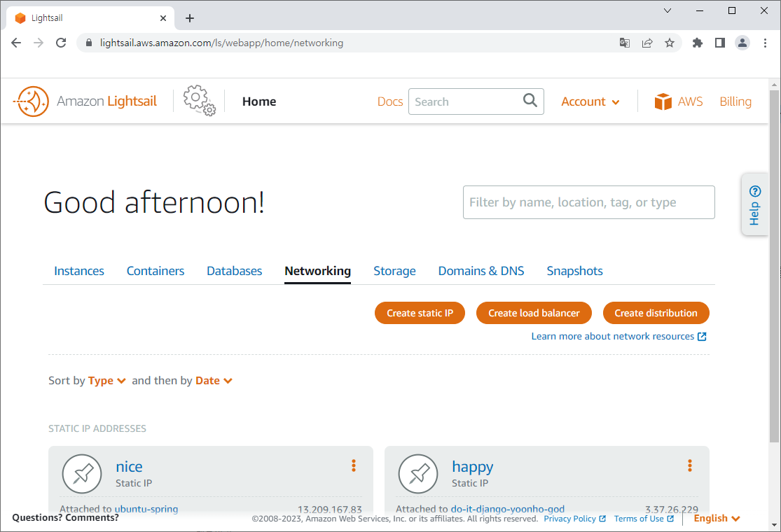781x532 pixels.
Task: Open the browser extensions puzzle icon
Action: pos(698,43)
